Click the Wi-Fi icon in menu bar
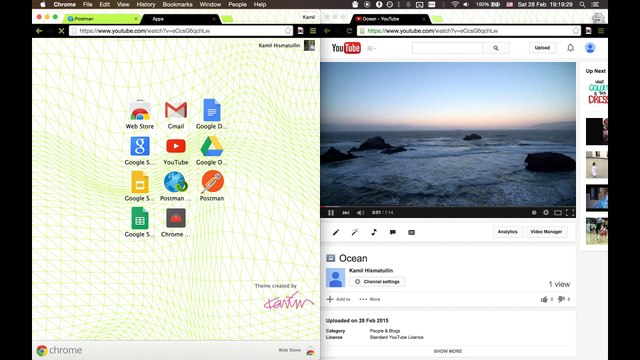The height and width of the screenshot is (360, 640). [x=455, y=4]
